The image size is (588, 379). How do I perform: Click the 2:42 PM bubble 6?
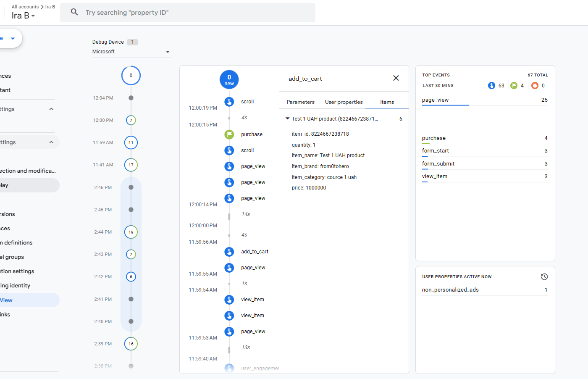131,276
